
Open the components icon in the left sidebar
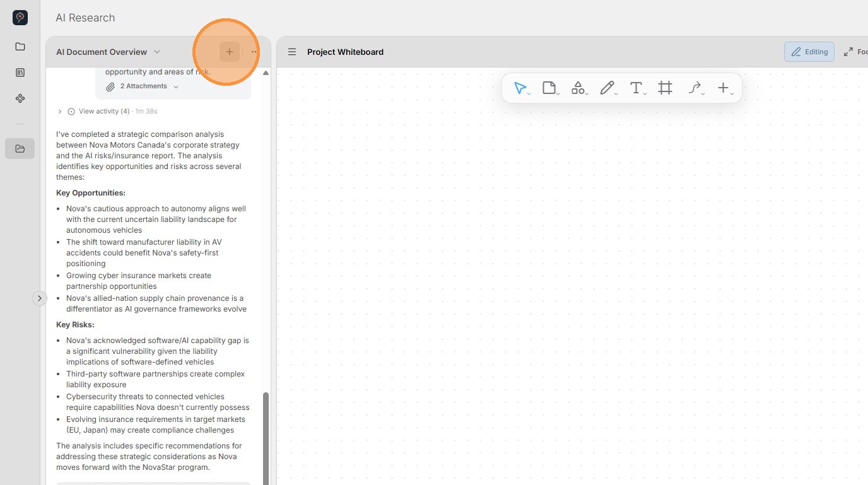click(x=20, y=98)
